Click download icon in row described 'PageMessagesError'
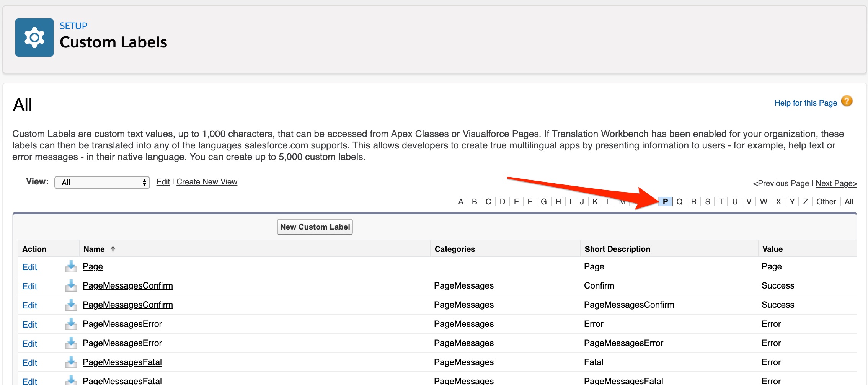This screenshot has width=868, height=385. tap(71, 343)
